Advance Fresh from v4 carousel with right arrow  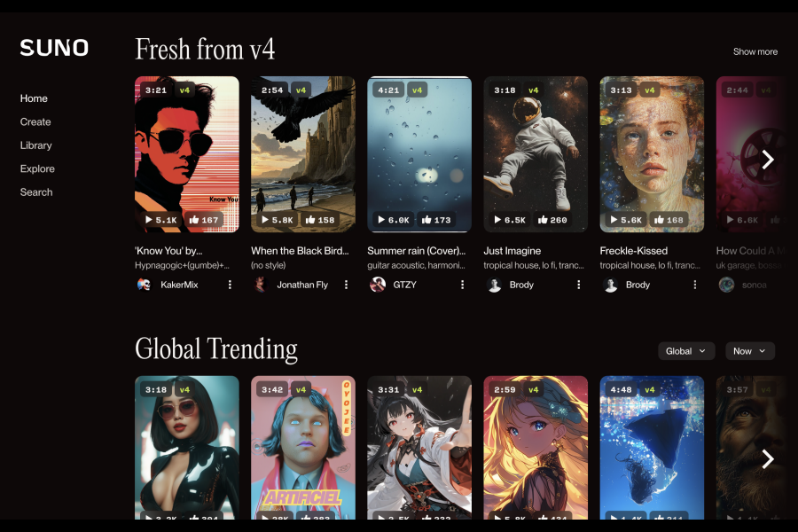click(x=768, y=160)
